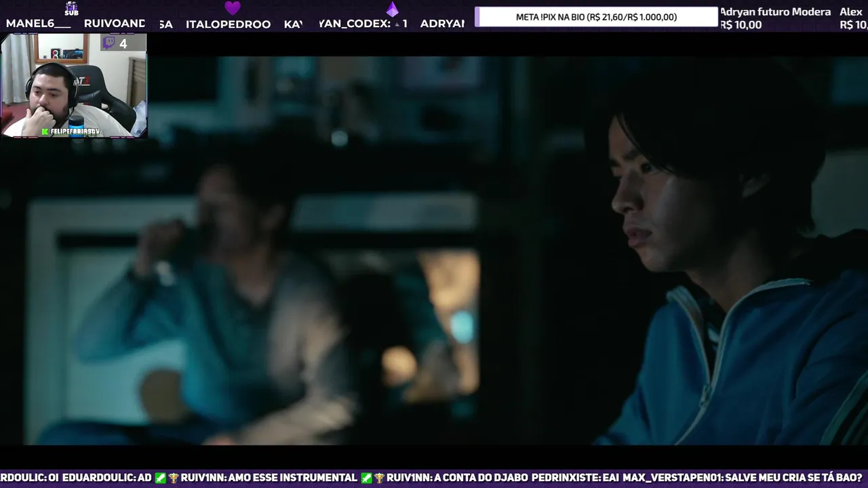Click the chat message 'A CONTA DO DJABO'
868x488 pixels.
coord(481,478)
